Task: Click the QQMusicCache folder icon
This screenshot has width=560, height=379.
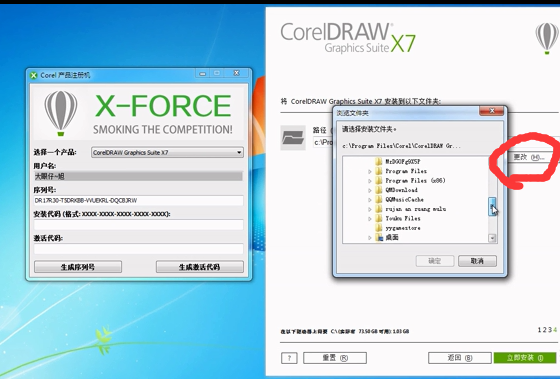Action: coord(379,199)
